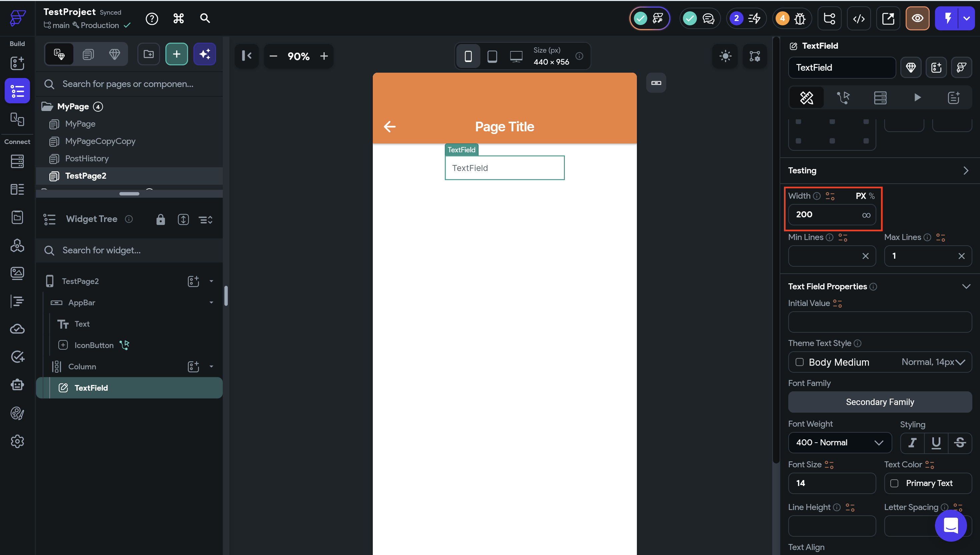The width and height of the screenshot is (980, 555).
Task: Click the Secondary Family font button
Action: click(x=879, y=402)
